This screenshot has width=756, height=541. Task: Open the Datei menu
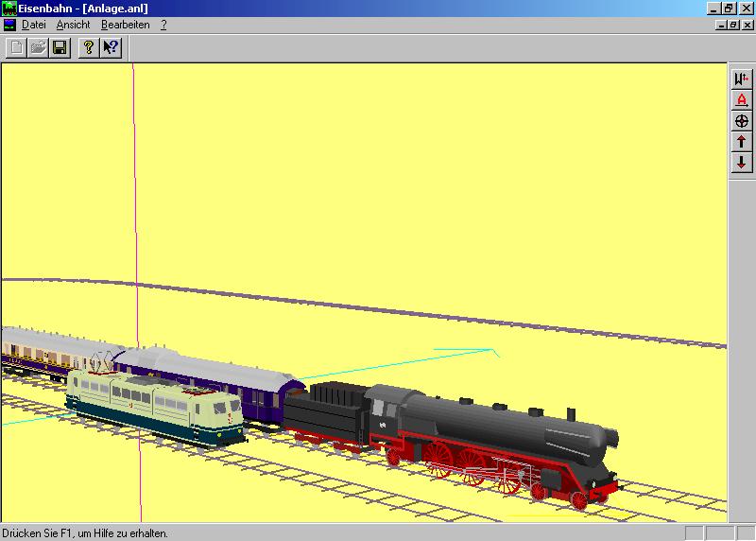[x=34, y=25]
